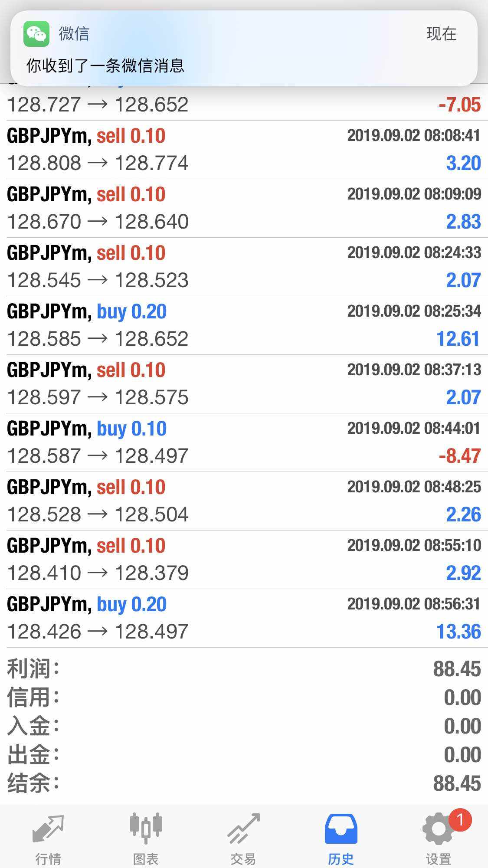This screenshot has height=868, width=488.
Task: Tap the losing buy trade showing -8.47
Action: pyautogui.click(x=244, y=442)
